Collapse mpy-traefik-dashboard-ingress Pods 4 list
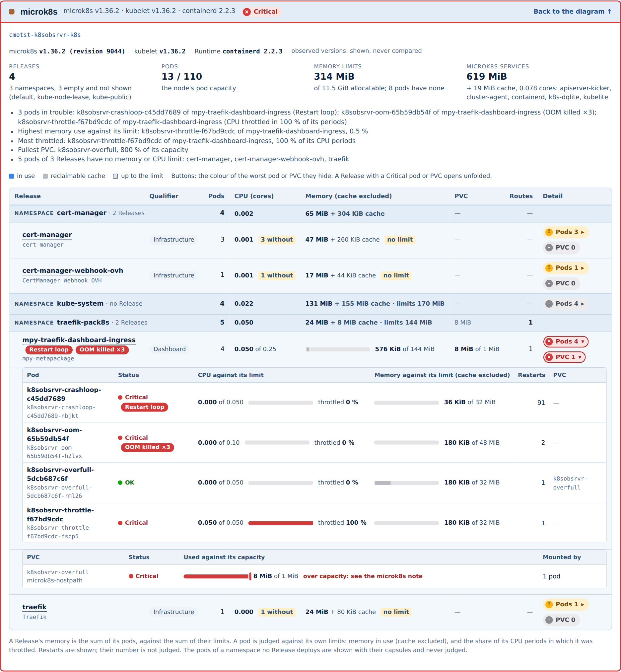This screenshot has height=672, width=621. (x=566, y=341)
